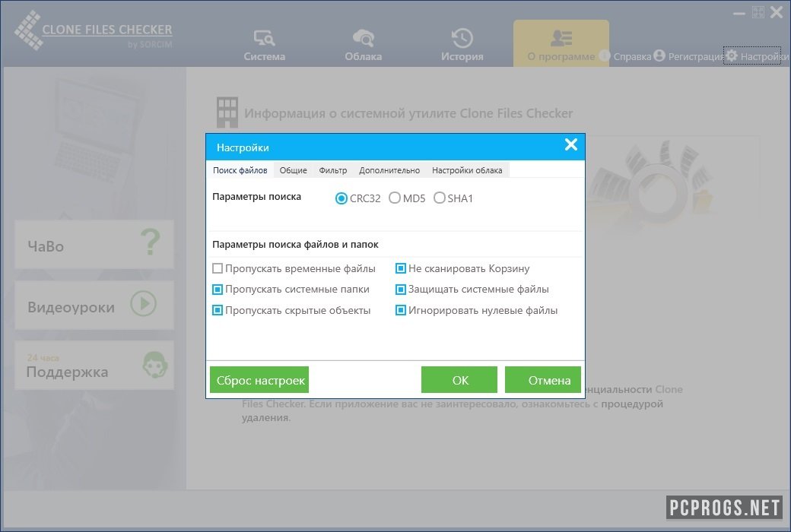Screen dimensions: 791x532
Task: Close the Настройки dialog with X
Action: [x=571, y=144]
